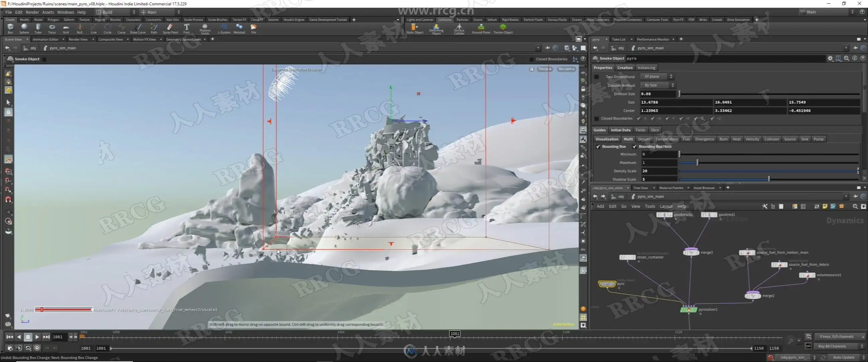
Task: Click the pyrosolver1 node
Action: (689, 309)
